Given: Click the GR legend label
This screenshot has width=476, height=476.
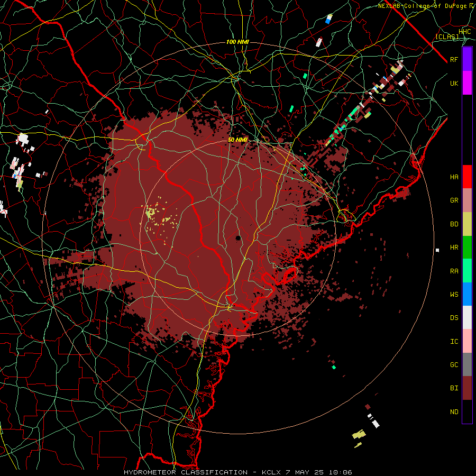Looking at the screenshot, I should [454, 200].
